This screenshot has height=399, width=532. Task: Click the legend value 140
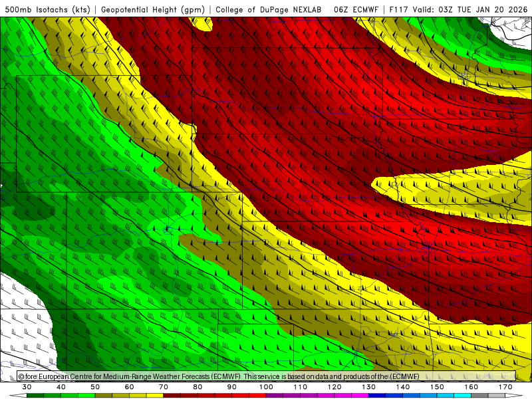[x=403, y=387]
